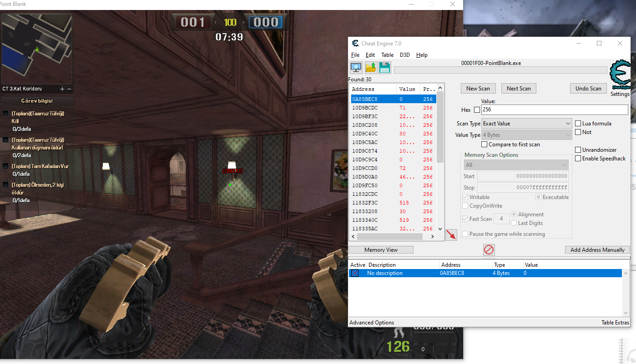Select found address 10D9C40C row

[x=393, y=134]
